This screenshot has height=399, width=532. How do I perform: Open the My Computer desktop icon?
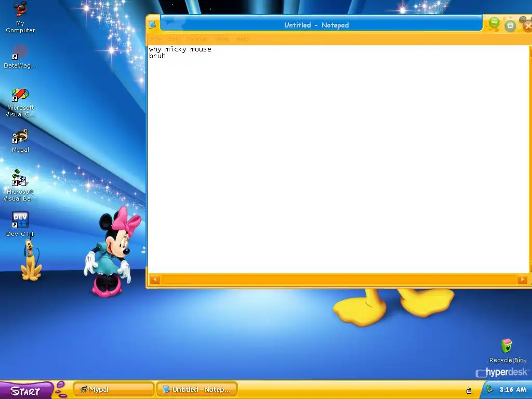coord(20,17)
